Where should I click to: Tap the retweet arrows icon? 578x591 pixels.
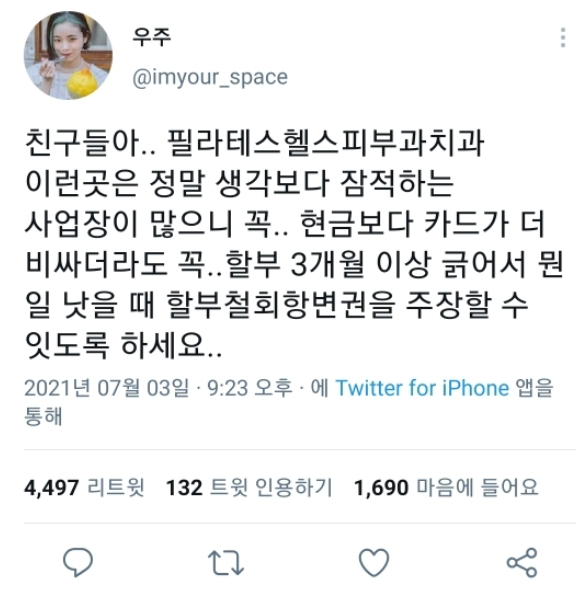226,563
